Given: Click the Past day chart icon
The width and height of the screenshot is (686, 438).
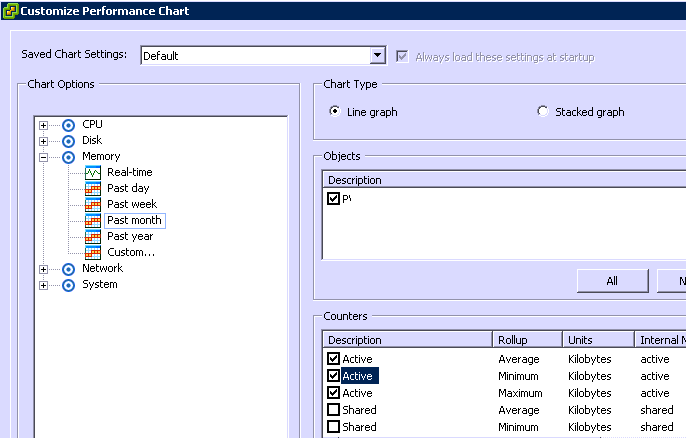Looking at the screenshot, I should [92, 189].
